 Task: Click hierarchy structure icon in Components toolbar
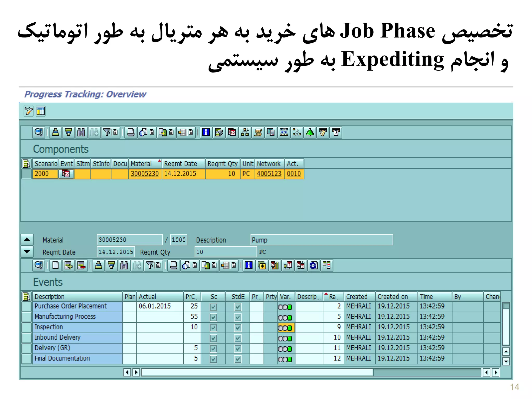click(245, 132)
